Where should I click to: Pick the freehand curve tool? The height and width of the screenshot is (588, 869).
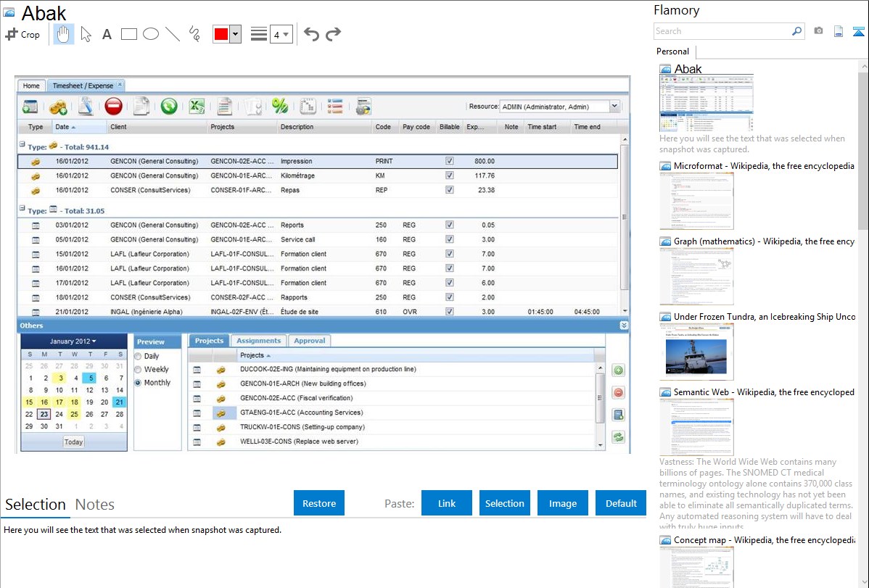coord(194,34)
